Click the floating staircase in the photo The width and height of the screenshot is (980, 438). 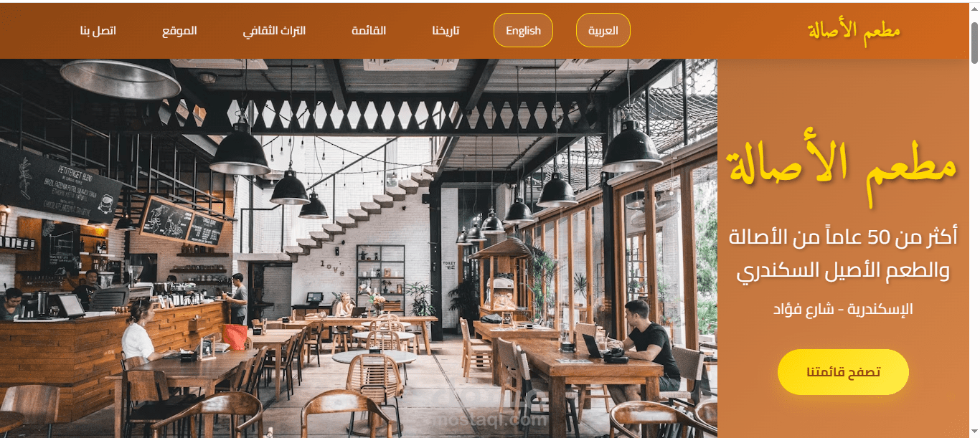click(x=358, y=211)
